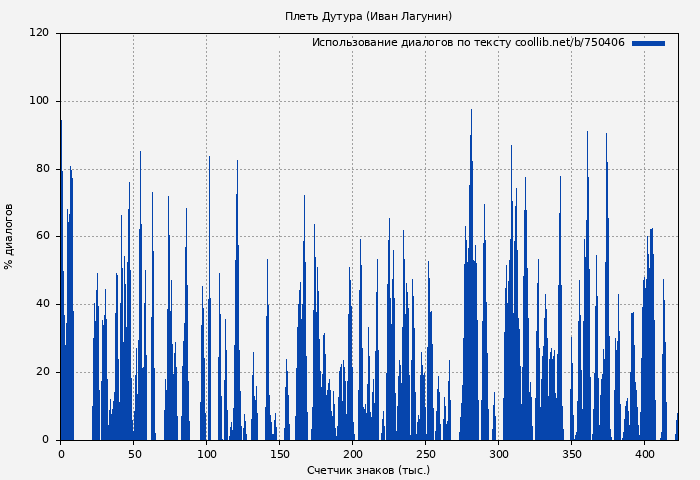Click the 40 tick on the vertical axis
Image resolution: width=700 pixels, height=480 pixels.
point(42,304)
